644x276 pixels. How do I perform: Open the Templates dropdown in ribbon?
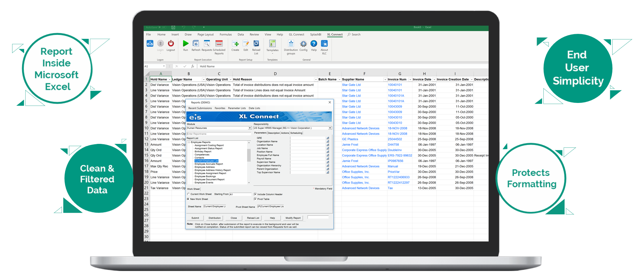(x=272, y=46)
